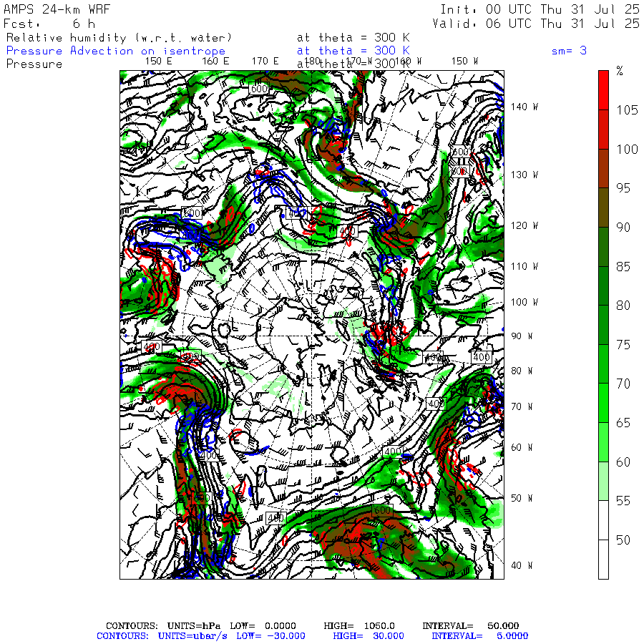Click the '80 W' longitude label
644x644 pixels.
pos(522,371)
